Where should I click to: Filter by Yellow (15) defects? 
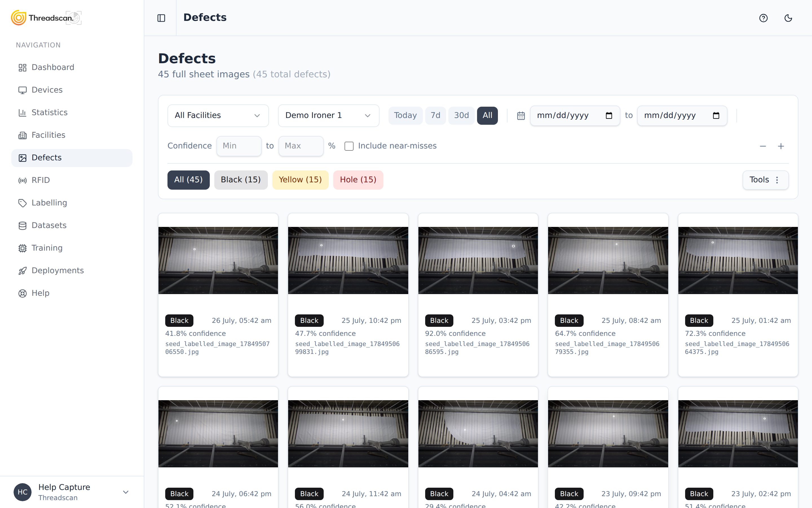[300, 180]
